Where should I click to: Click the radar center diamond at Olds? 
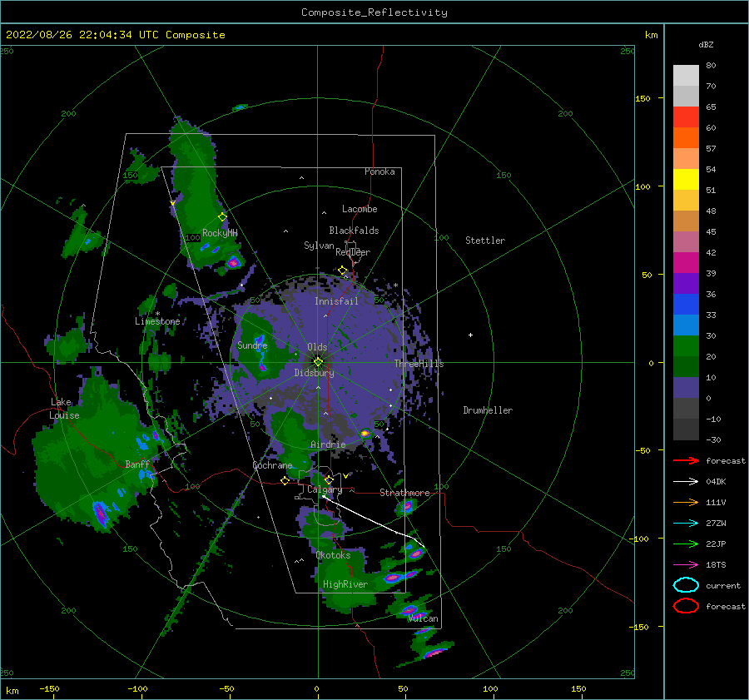[318, 362]
